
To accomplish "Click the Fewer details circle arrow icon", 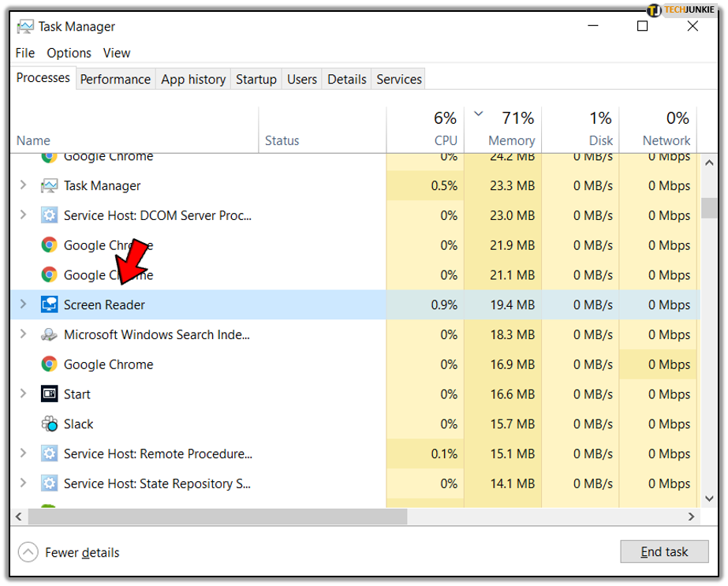I will tap(28, 552).
